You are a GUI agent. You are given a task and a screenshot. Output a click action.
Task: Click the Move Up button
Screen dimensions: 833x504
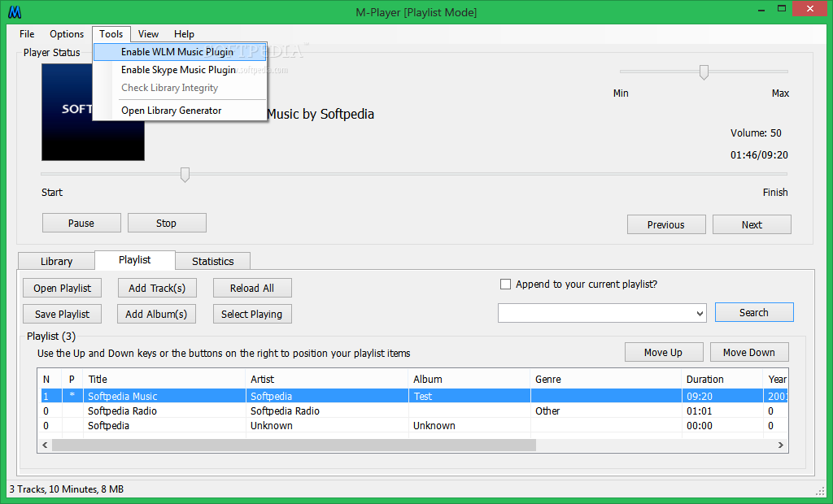664,352
